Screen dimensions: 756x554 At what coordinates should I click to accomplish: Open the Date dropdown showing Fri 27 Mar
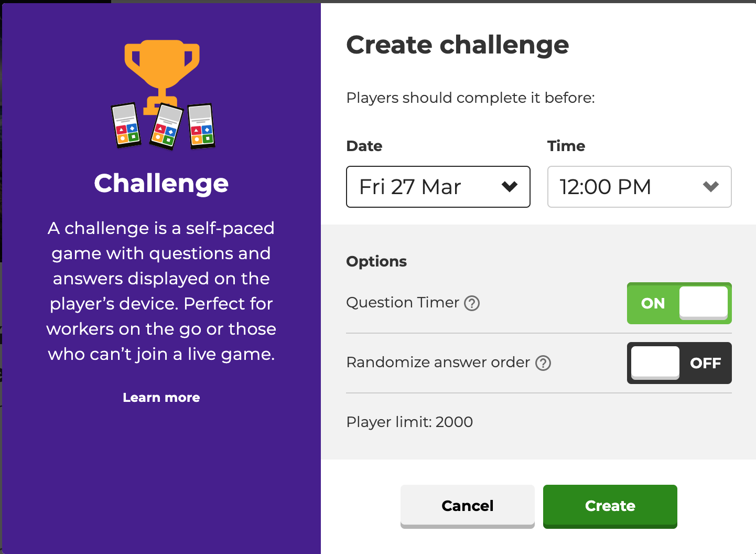[438, 187]
